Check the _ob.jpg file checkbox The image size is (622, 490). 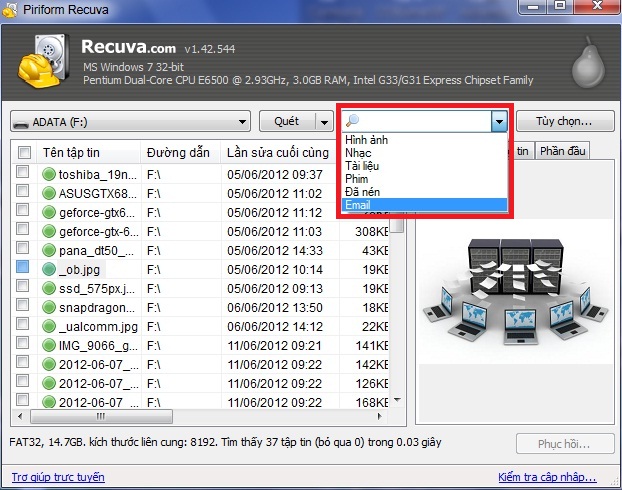(23, 267)
